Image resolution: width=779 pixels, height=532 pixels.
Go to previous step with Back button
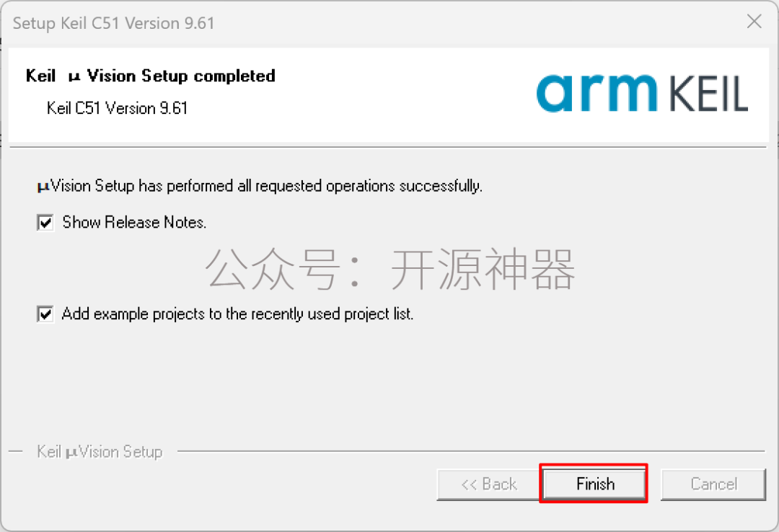pos(489,484)
